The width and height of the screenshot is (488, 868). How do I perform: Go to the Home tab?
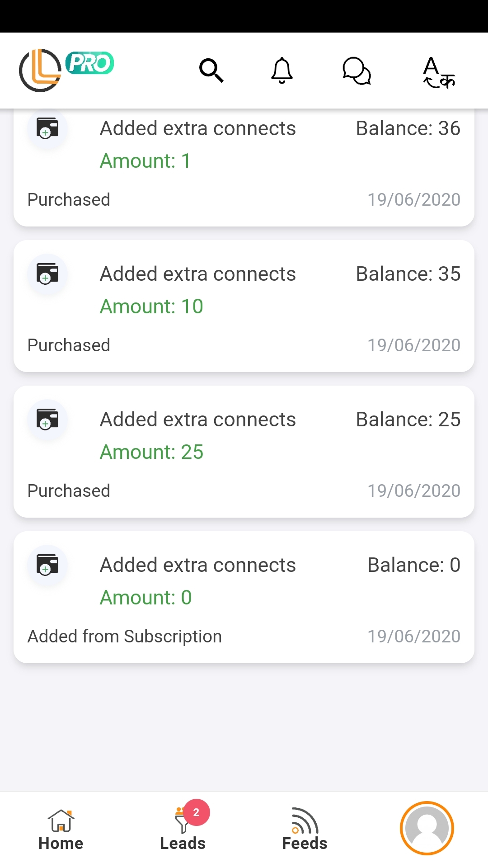tap(61, 830)
